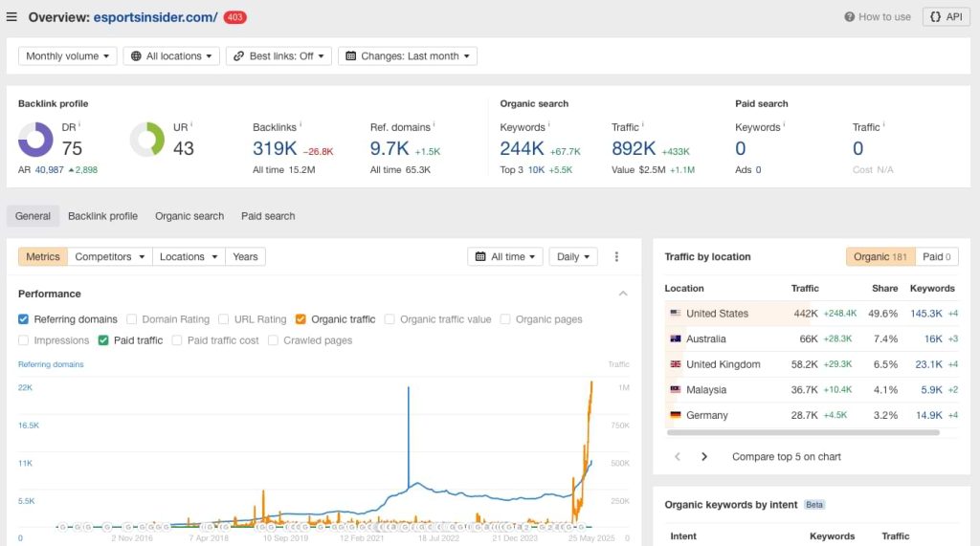Open the Competitors dropdown
The image size is (980, 546).
point(109,257)
